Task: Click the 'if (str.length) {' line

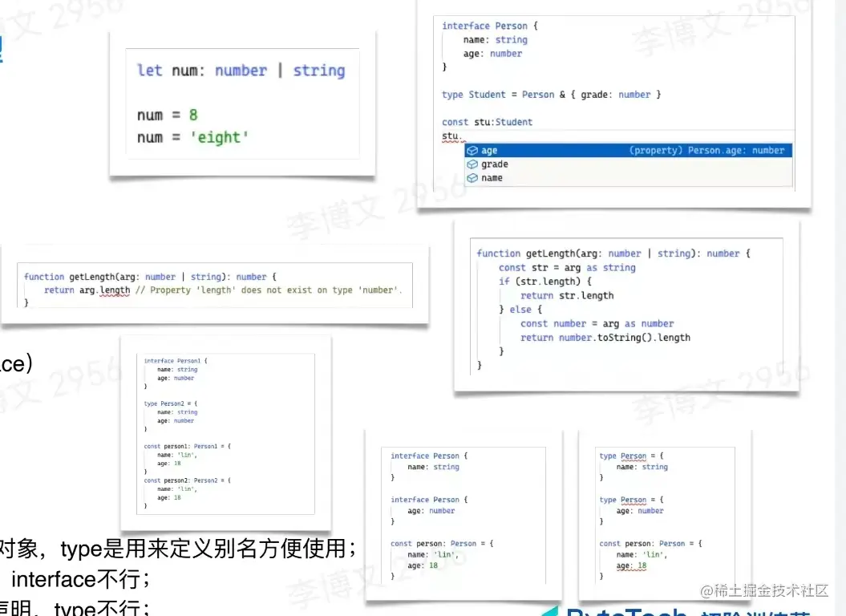Action: pyautogui.click(x=545, y=282)
